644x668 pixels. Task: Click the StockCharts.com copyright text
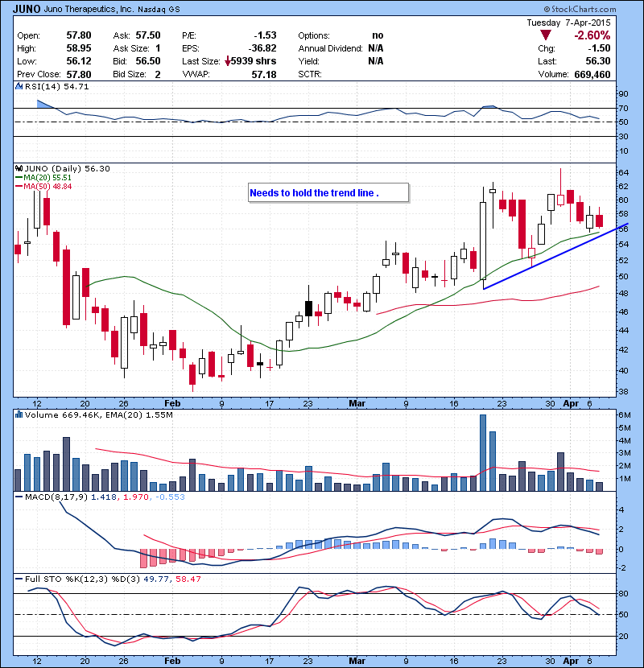pos(580,9)
